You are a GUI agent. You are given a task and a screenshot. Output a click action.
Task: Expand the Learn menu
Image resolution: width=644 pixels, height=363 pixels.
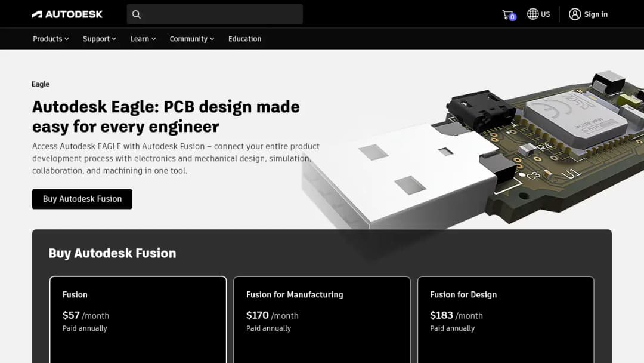click(x=143, y=39)
